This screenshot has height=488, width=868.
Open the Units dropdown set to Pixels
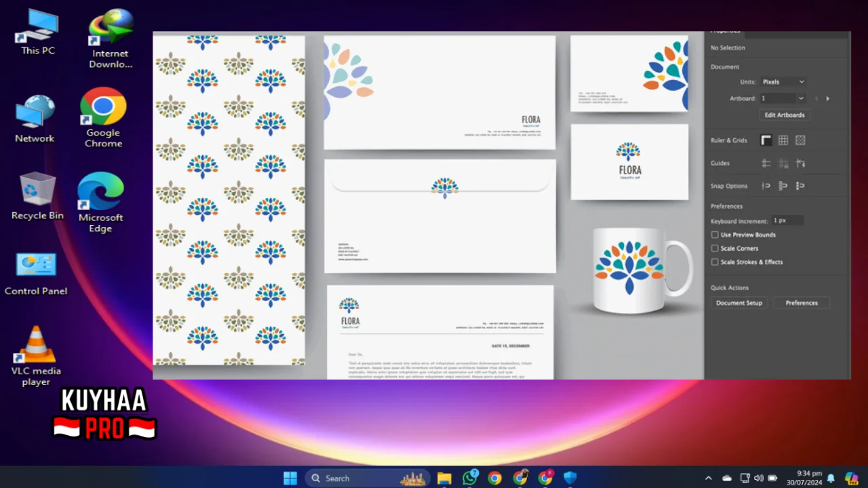pos(783,81)
